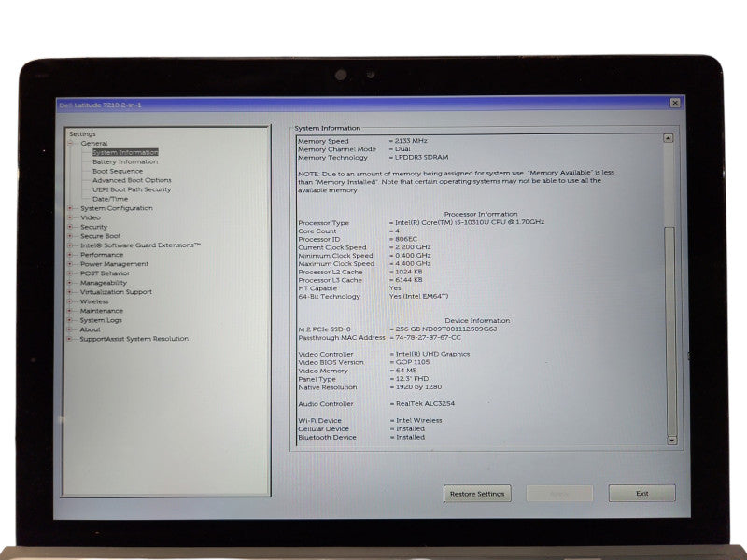Image resolution: width=747 pixels, height=560 pixels.
Task: Open Date/Time settings
Action: [x=110, y=199]
